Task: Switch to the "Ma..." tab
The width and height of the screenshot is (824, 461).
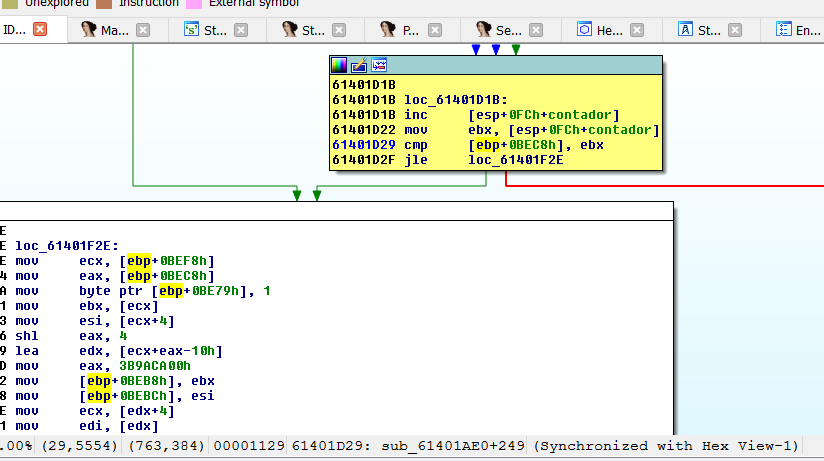Action: [x=107, y=30]
